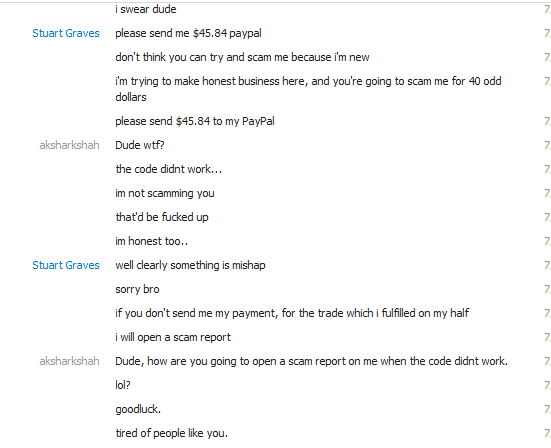Click the 'i'm trying to make honest business' message

click(x=308, y=89)
